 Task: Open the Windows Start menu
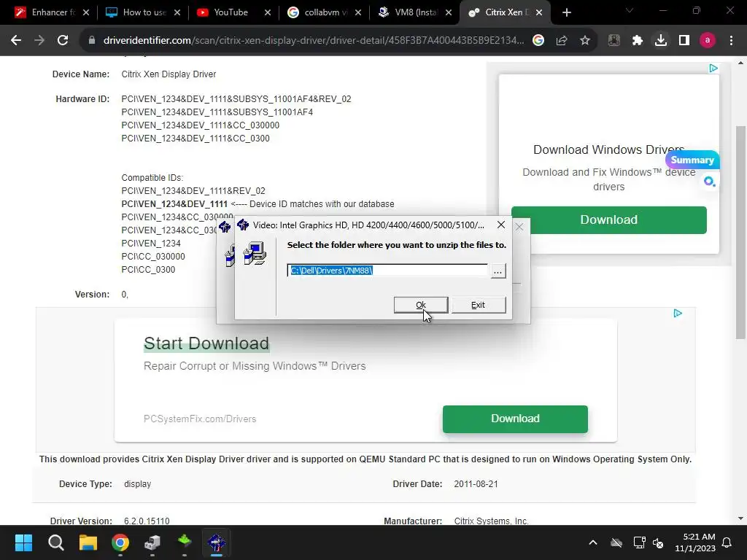[x=23, y=542]
